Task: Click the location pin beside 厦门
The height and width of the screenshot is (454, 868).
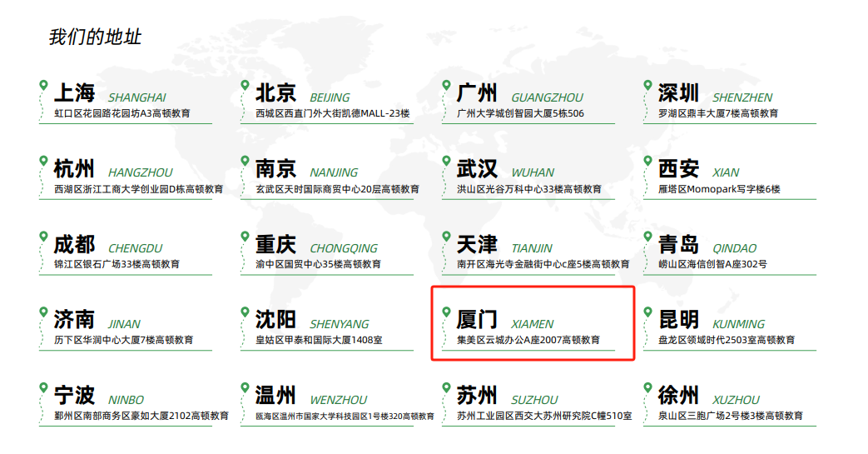Action: tap(446, 312)
